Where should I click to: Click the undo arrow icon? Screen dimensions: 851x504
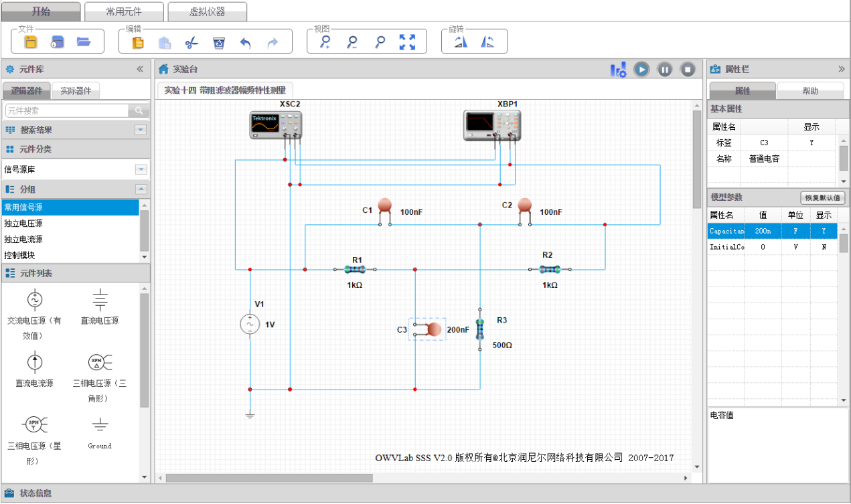click(x=246, y=43)
